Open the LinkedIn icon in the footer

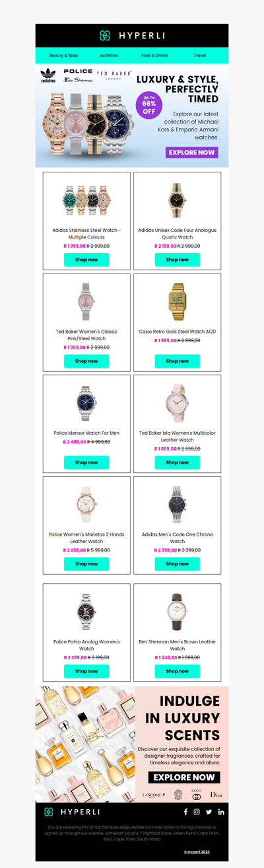click(221, 812)
